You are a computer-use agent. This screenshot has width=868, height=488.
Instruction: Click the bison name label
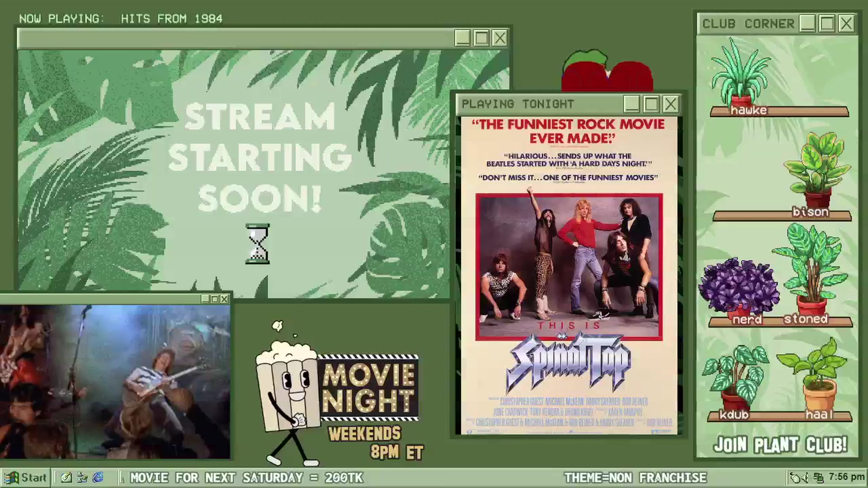810,212
